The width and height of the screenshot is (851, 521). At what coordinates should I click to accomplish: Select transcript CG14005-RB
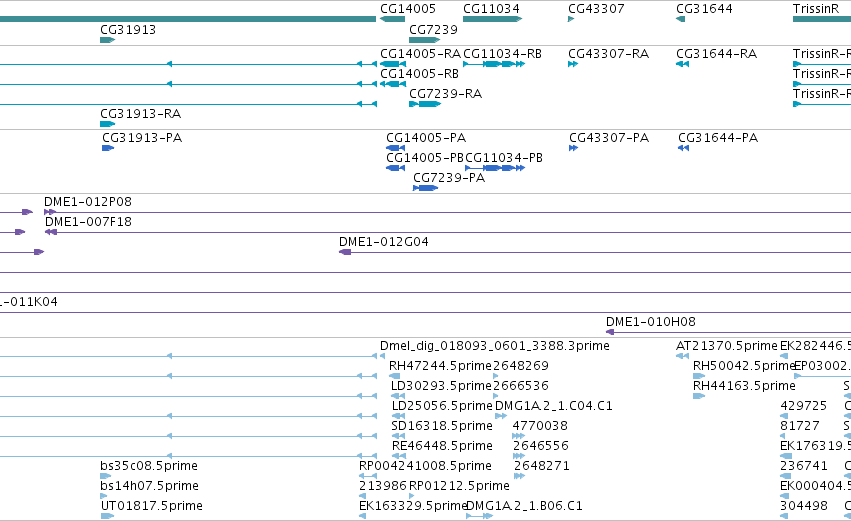(x=393, y=84)
